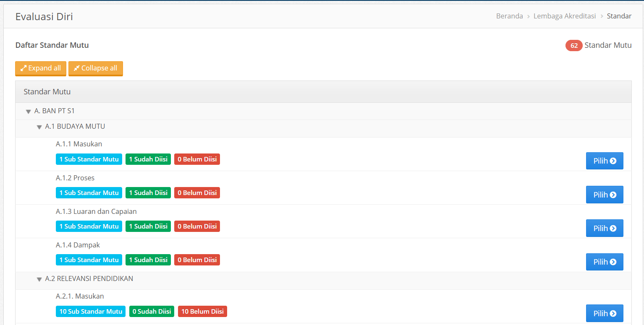
Task: Click the A.2 RELEVANSI PENDIDIKAN label
Action: 89,278
